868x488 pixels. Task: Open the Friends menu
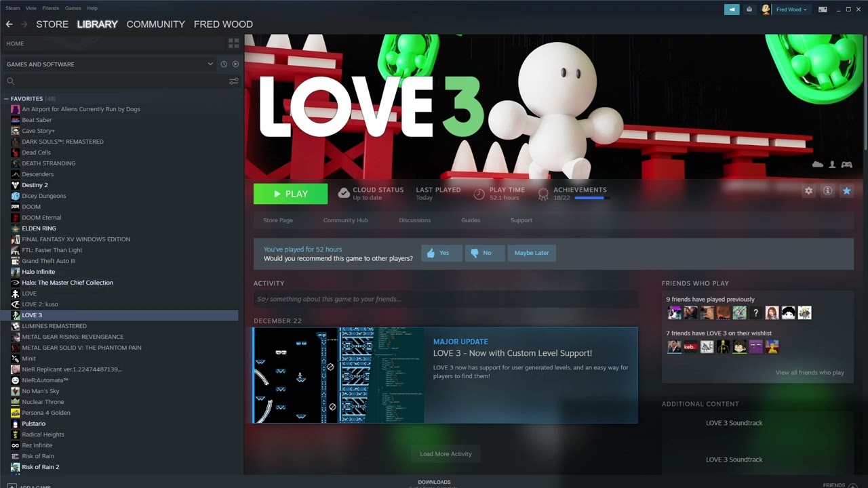[x=51, y=8]
